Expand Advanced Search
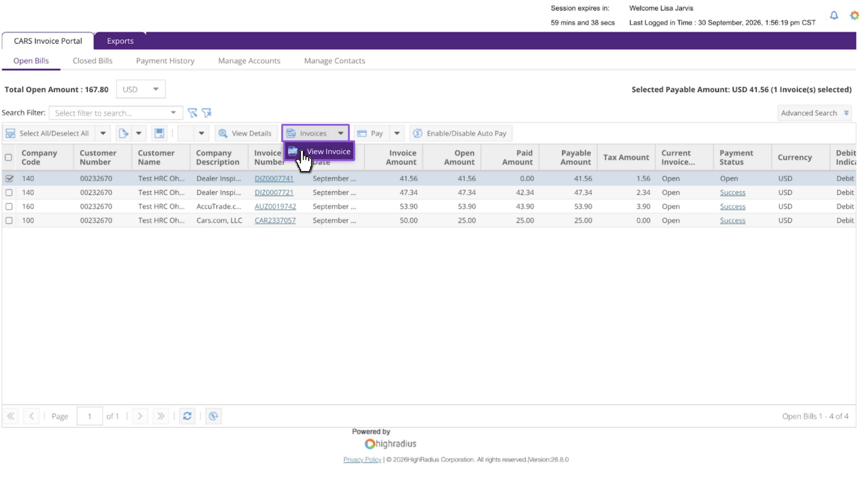The image size is (868, 487). [814, 113]
